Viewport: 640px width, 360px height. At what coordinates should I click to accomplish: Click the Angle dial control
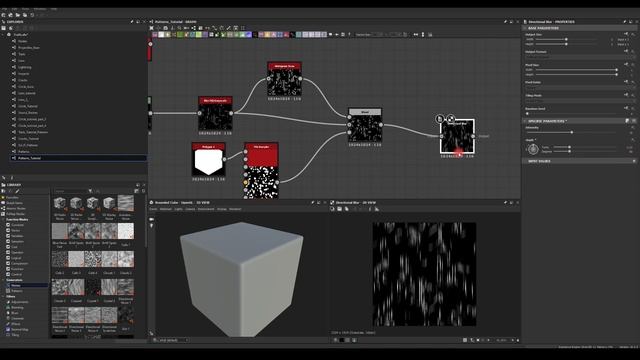coord(533,149)
